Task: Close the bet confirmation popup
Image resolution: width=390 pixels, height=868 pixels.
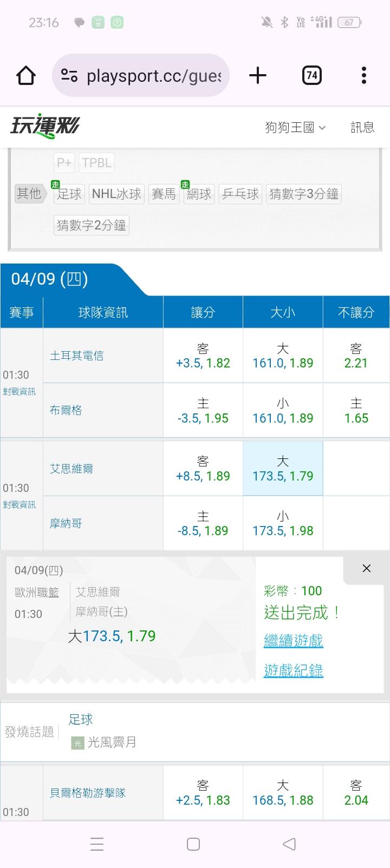Action: pyautogui.click(x=366, y=568)
